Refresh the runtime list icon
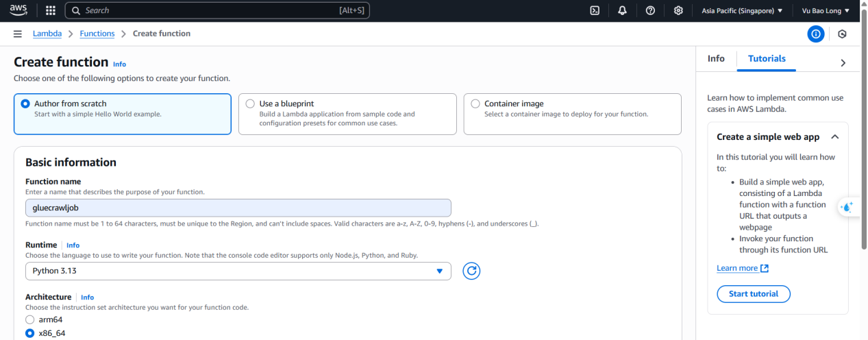Screen dimensions: 868x340 tap(471, 271)
